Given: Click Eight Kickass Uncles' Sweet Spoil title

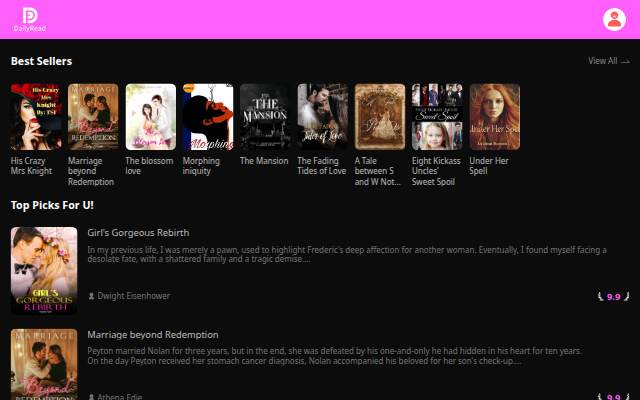Looking at the screenshot, I should 436,171.
